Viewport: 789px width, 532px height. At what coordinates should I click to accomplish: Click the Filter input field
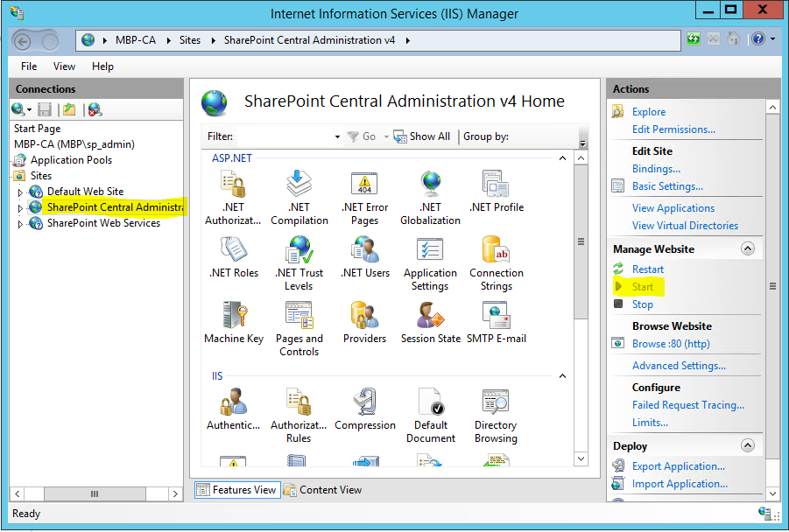point(285,136)
